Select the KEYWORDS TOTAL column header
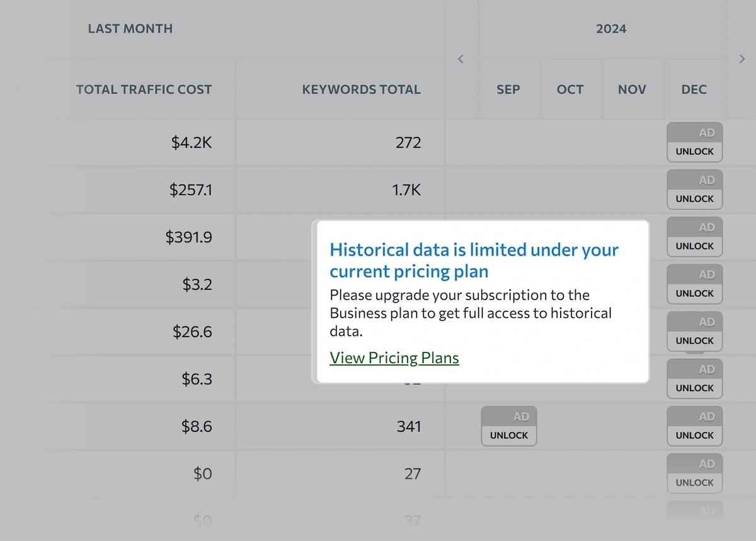Screen dimensions: 756x541 362,90
